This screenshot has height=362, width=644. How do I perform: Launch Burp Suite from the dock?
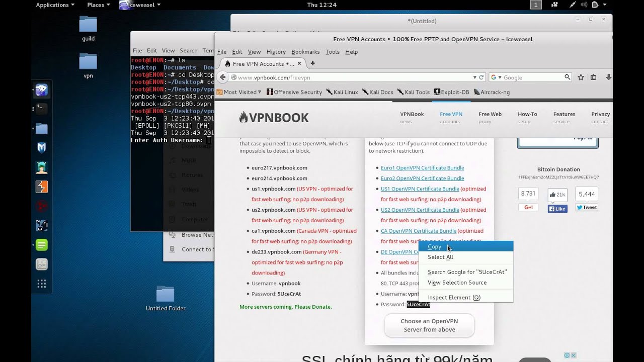[42, 187]
